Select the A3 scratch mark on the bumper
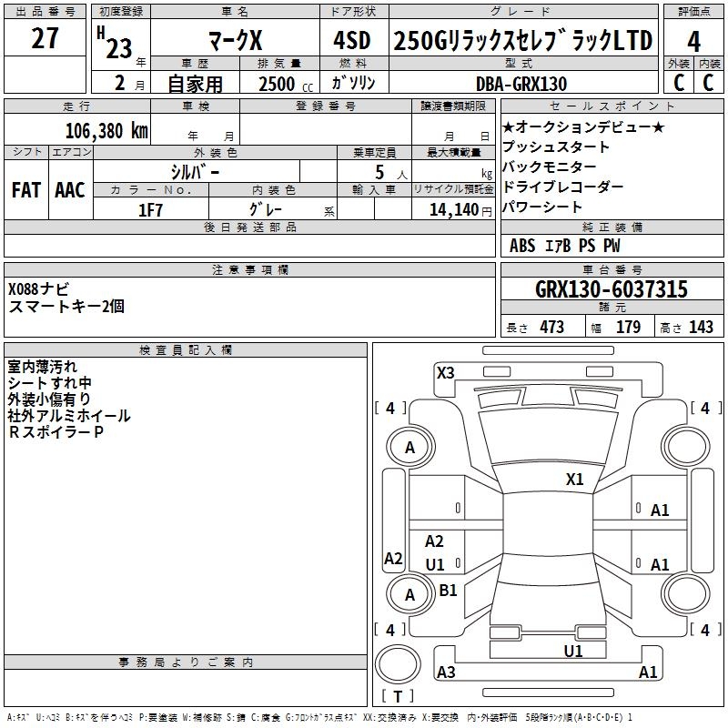Viewport: 728px width, 728px height. click(x=446, y=672)
